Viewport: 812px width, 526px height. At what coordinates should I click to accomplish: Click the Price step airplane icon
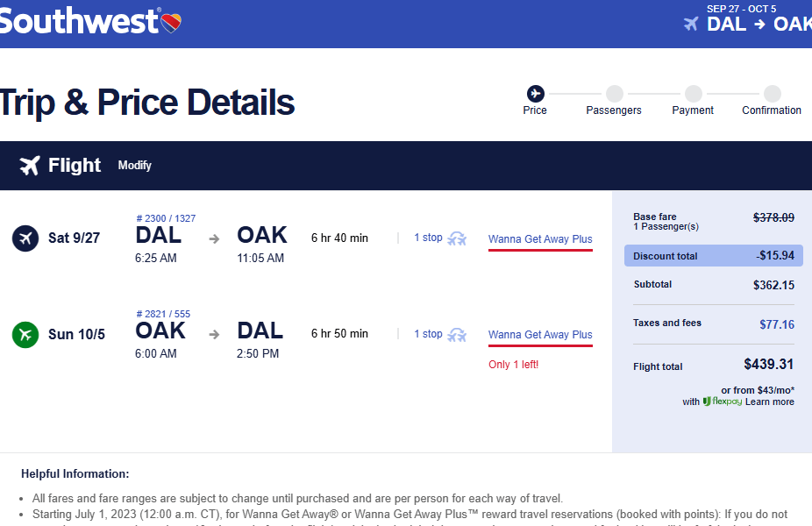tap(535, 94)
